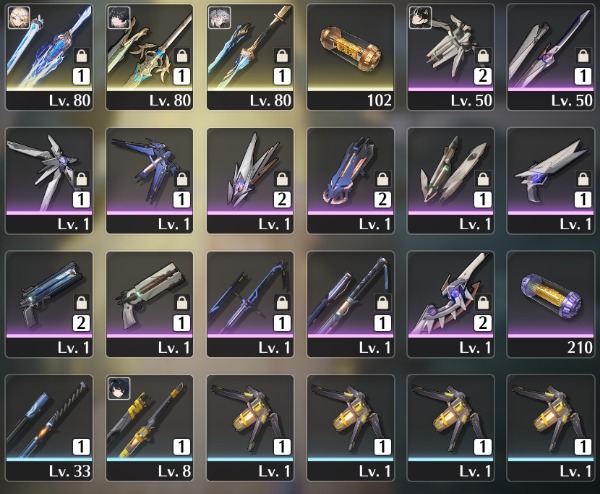The width and height of the screenshot is (600, 494).
Task: Select the blue crystal sword with blonde avatar
Action: click(49, 57)
